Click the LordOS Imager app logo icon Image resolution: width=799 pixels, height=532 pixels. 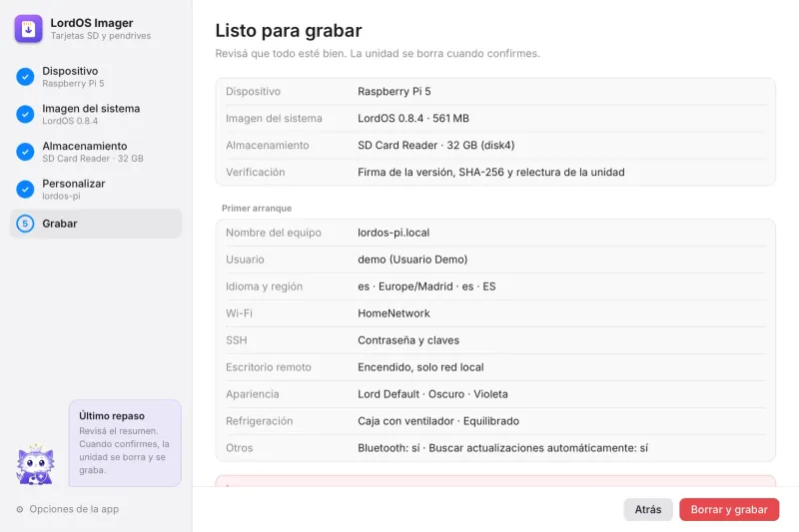(29, 29)
